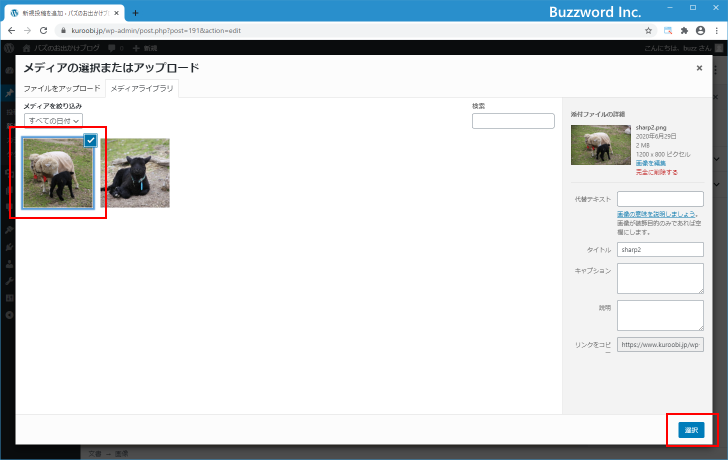Click the タイトル field containing sharp2

click(x=660, y=249)
